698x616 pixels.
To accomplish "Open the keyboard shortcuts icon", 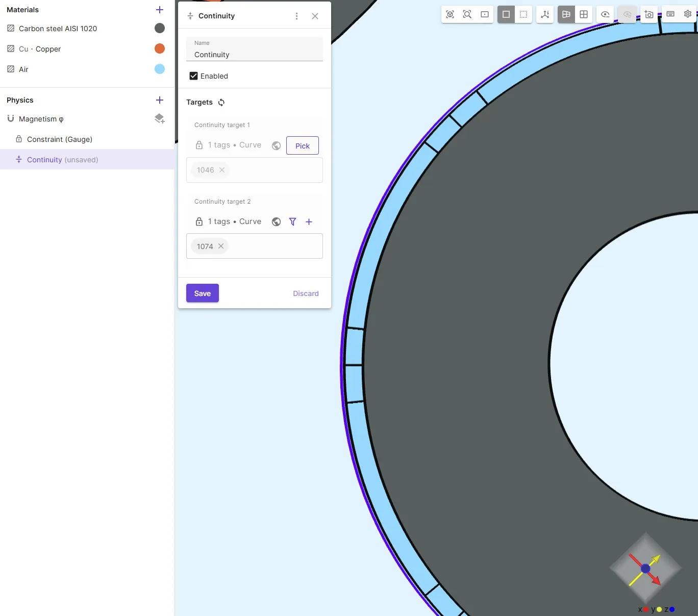I will pyautogui.click(x=670, y=14).
